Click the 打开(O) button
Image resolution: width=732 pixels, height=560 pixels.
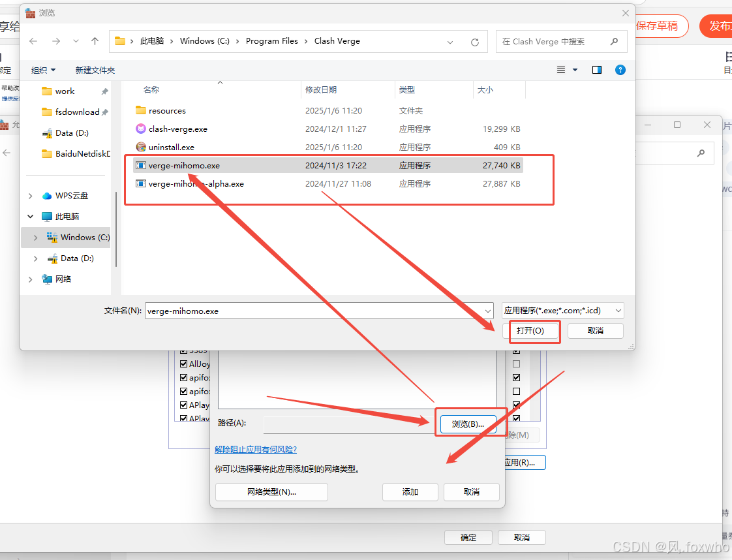[530, 331]
